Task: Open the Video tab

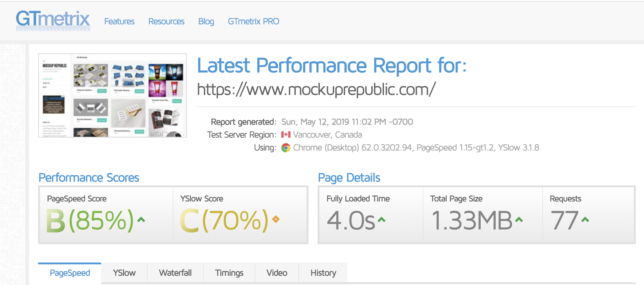Action: (x=277, y=273)
